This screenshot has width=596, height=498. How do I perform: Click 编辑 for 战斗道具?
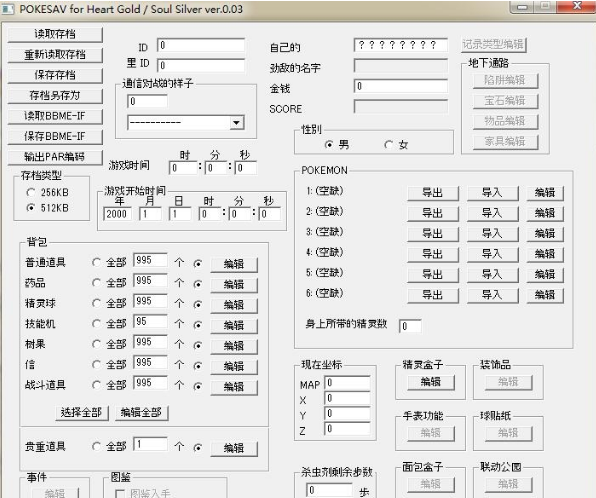click(234, 387)
